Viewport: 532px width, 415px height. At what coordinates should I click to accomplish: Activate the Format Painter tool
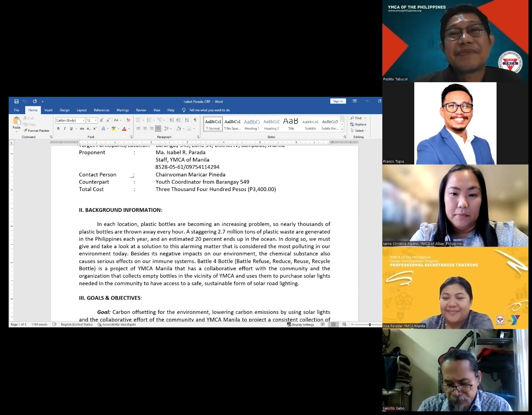click(36, 131)
